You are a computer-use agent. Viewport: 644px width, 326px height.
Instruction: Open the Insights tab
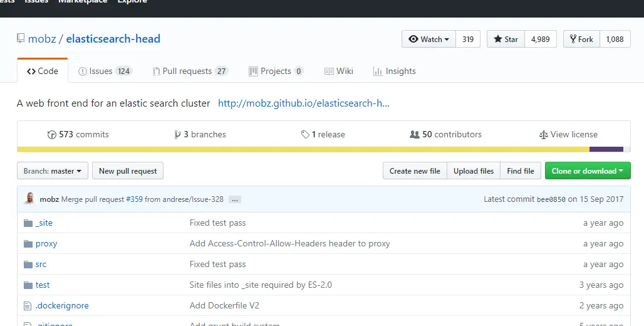point(395,71)
